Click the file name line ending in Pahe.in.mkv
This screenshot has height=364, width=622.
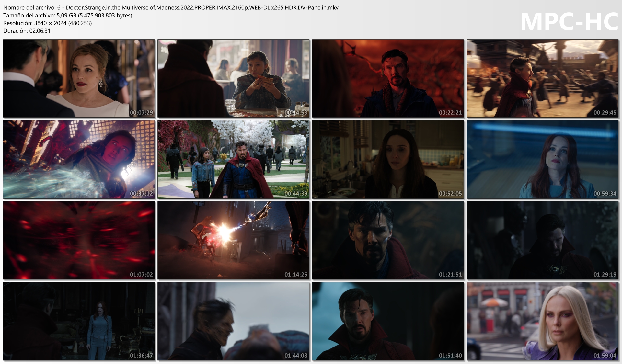(171, 7)
